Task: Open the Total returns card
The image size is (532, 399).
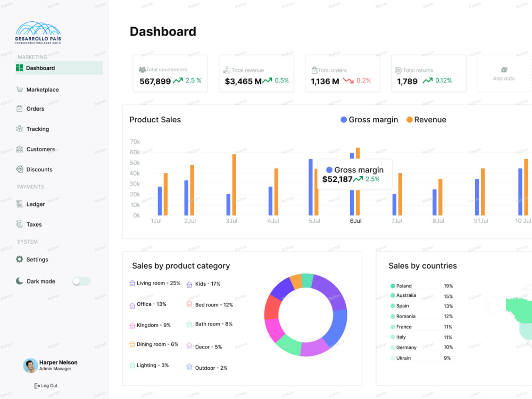Action: tap(429, 73)
